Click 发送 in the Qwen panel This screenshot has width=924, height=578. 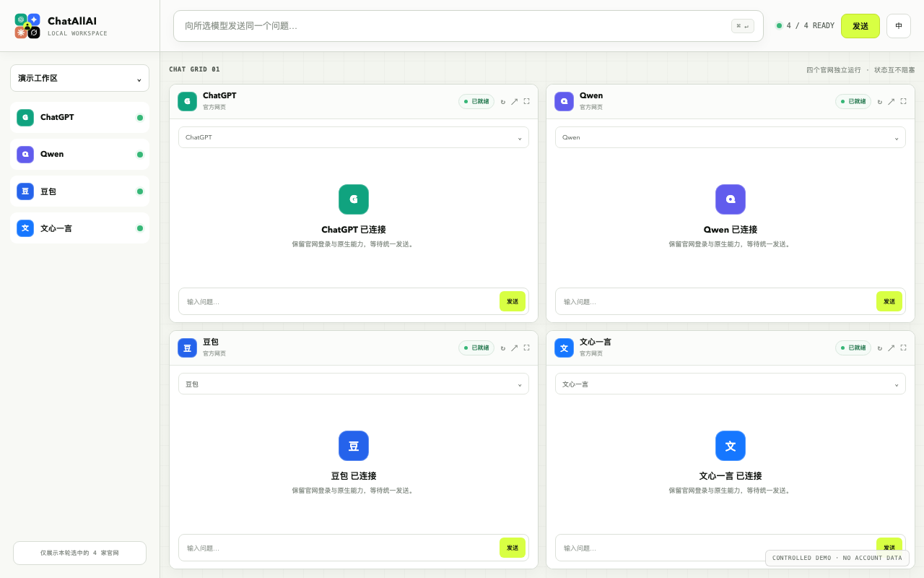(x=889, y=301)
